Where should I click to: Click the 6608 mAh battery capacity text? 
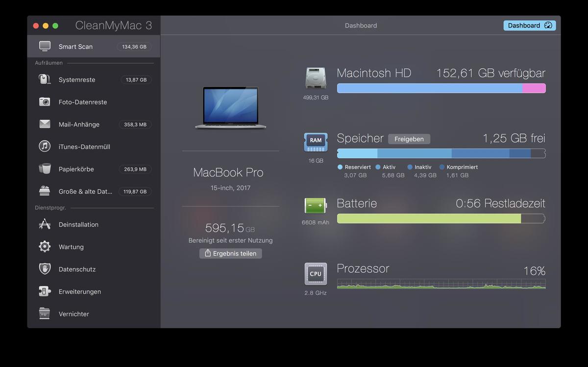(316, 222)
